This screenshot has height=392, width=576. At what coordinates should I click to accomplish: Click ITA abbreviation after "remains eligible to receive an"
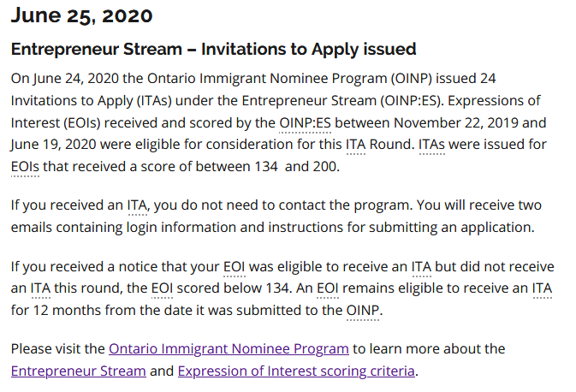click(x=542, y=288)
